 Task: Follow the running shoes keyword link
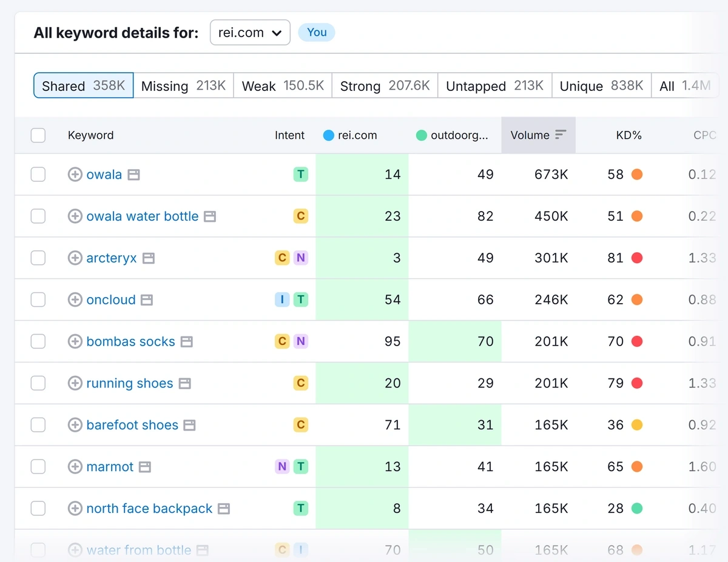tap(130, 384)
